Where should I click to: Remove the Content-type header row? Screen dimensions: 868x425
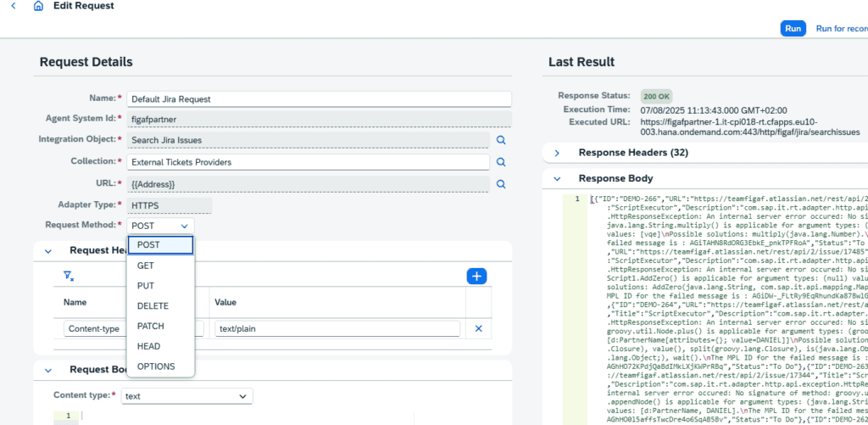point(479,328)
